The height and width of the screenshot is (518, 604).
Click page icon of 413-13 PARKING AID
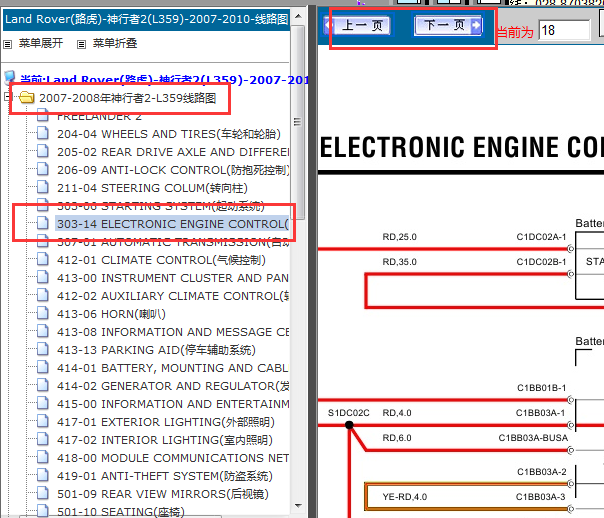43,349
